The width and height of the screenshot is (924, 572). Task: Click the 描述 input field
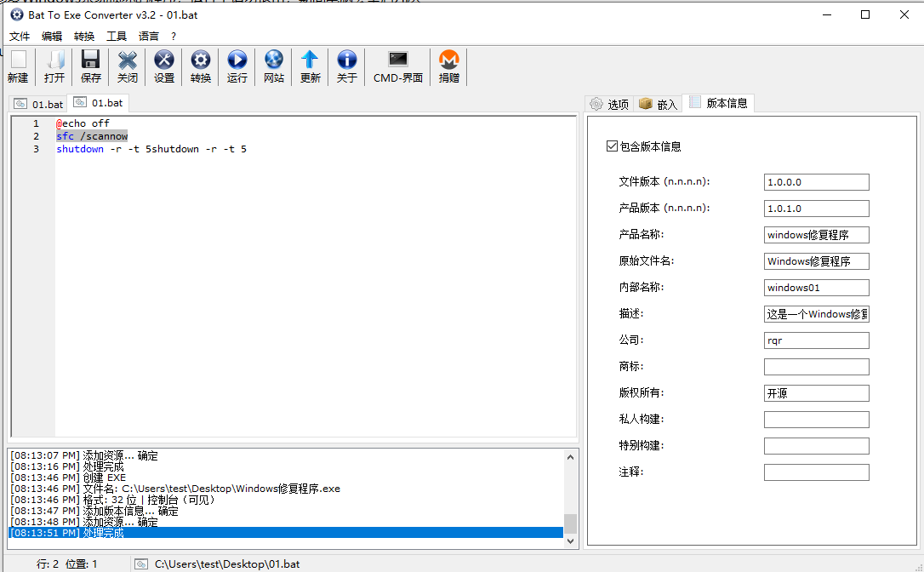tap(816, 314)
